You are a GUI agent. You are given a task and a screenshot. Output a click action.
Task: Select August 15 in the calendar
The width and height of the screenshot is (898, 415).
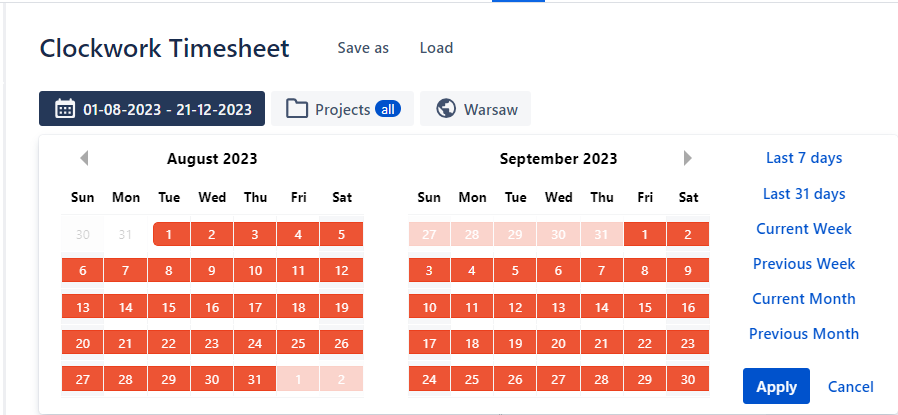[169, 307]
